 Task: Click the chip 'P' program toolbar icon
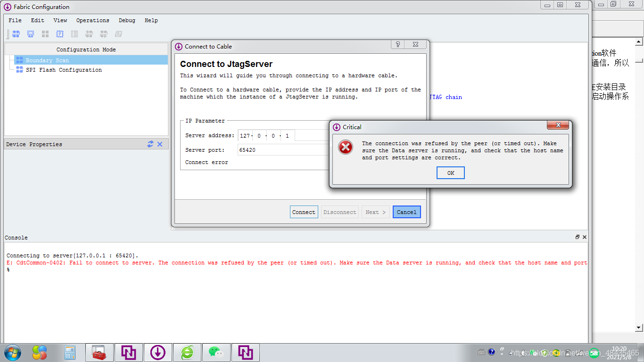(60, 34)
